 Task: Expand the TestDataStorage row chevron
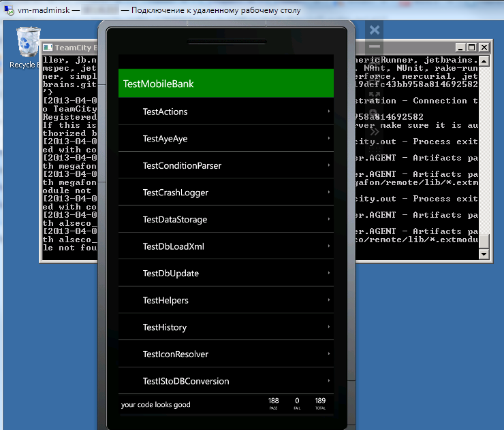coord(329,219)
